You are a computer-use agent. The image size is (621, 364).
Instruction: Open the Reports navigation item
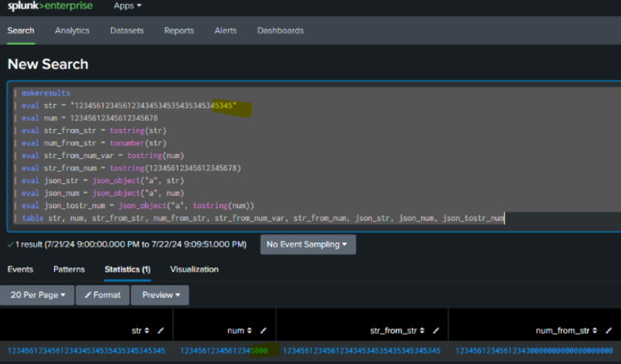click(179, 30)
